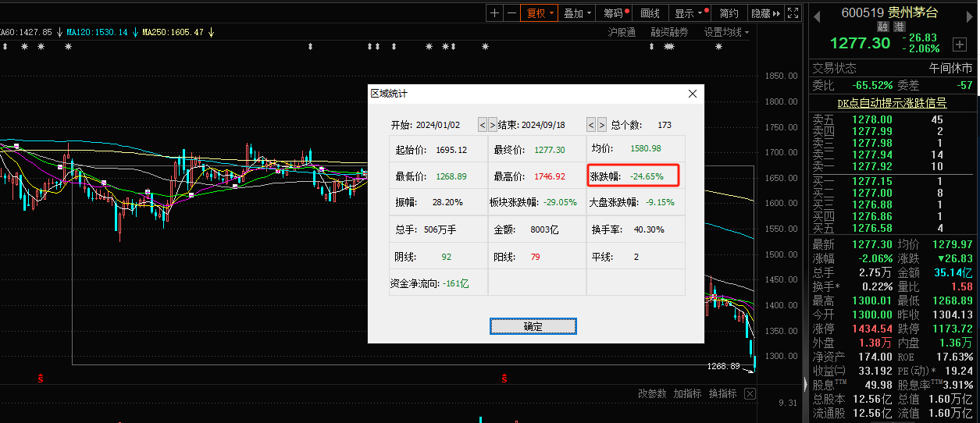This screenshot has height=423, width=980.
Task: Step end date backward with left arrow
Action: (591, 125)
